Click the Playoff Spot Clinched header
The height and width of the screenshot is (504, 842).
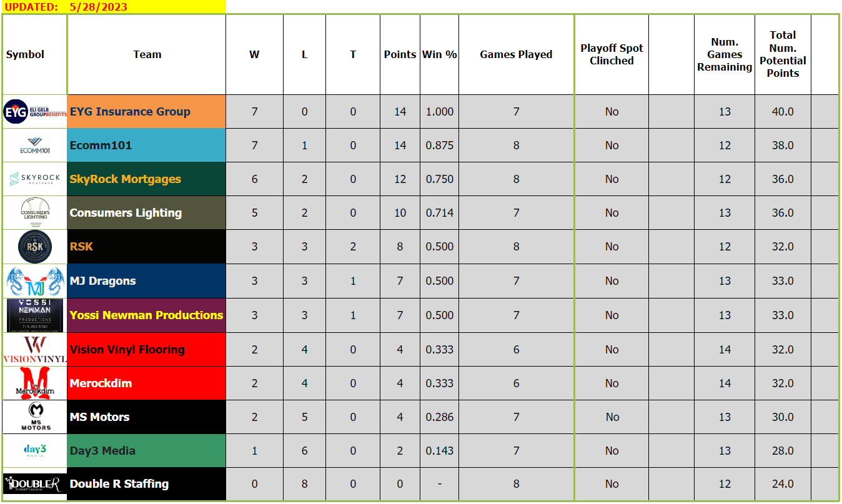pyautogui.click(x=612, y=54)
